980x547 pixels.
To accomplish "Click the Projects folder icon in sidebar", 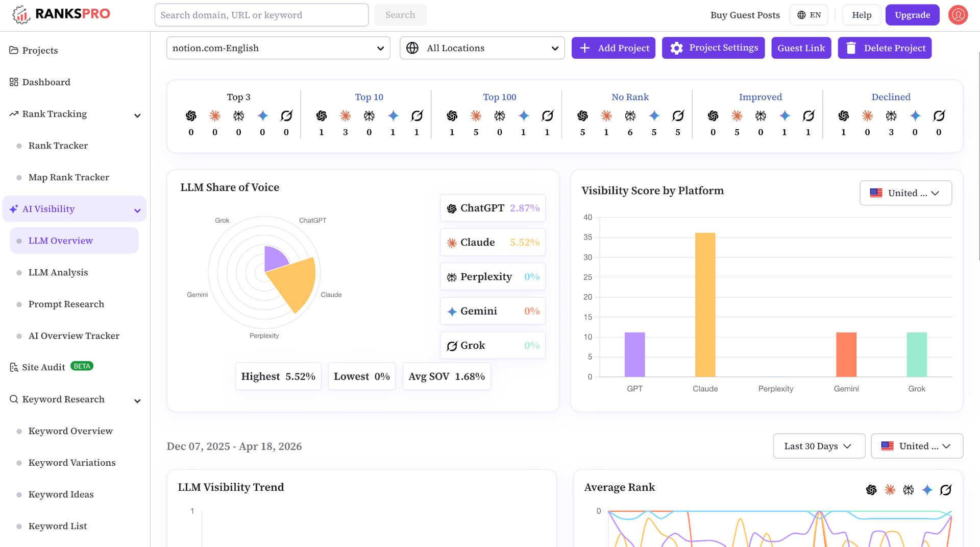I will (14, 50).
